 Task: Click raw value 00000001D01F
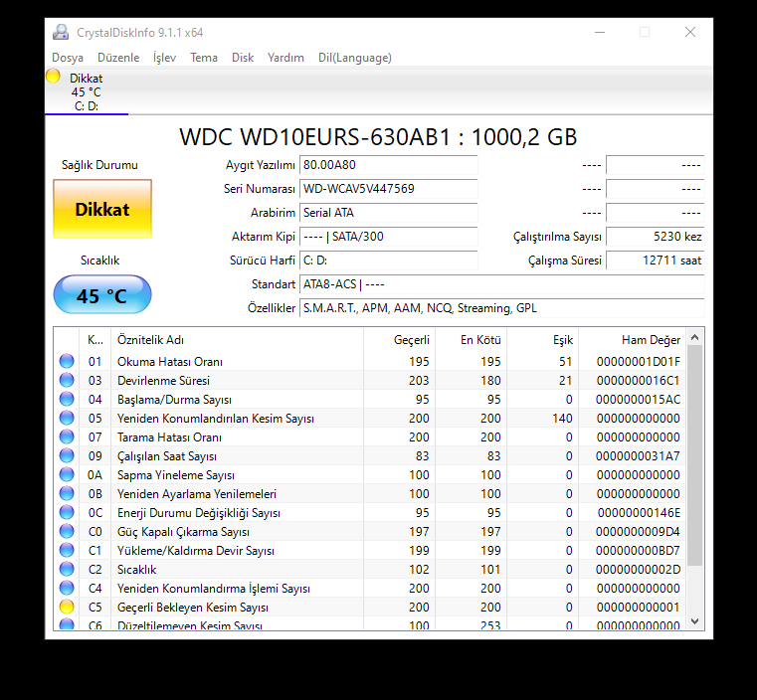pyautogui.click(x=639, y=361)
